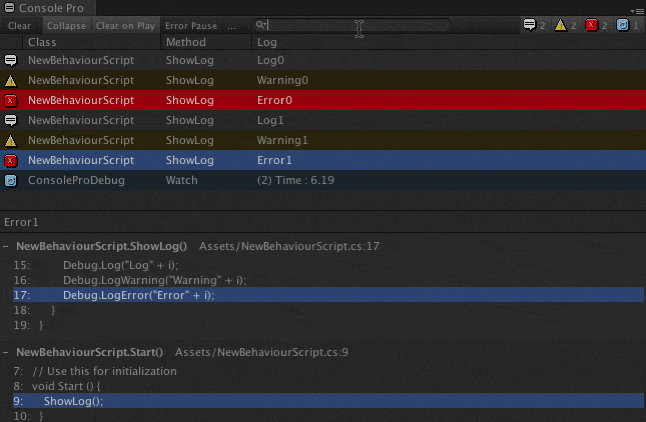Screen dimensions: 646x422
Task: Click highlighted line 9 ShowLog();
Action: point(328,401)
